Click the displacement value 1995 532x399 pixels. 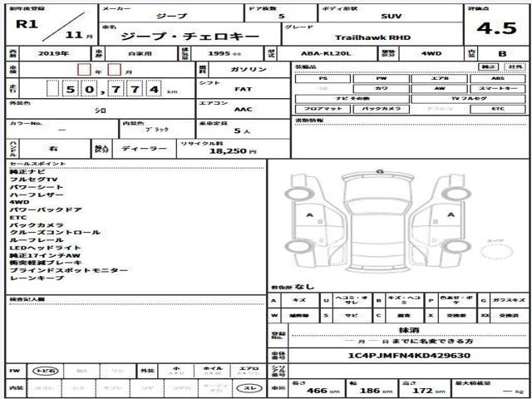point(219,53)
